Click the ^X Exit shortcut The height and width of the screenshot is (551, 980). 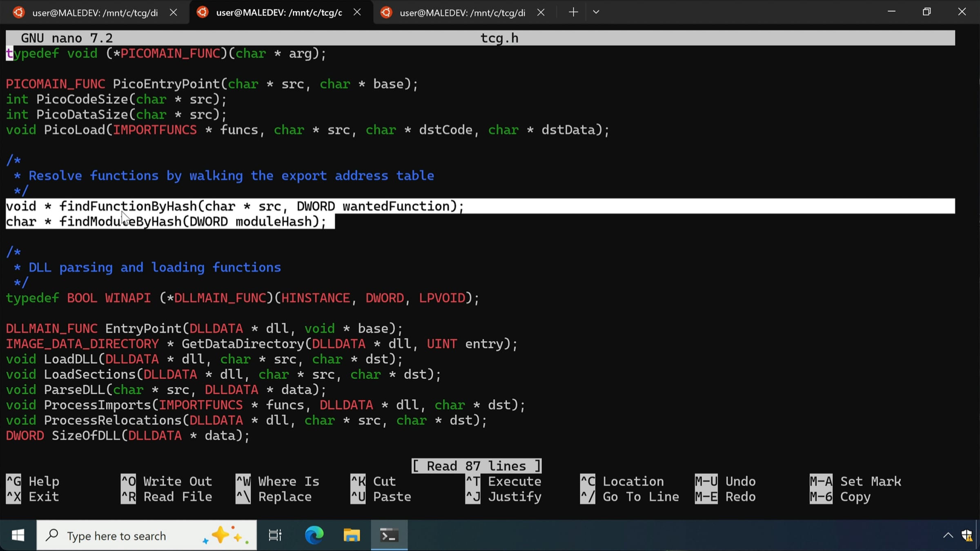(33, 497)
